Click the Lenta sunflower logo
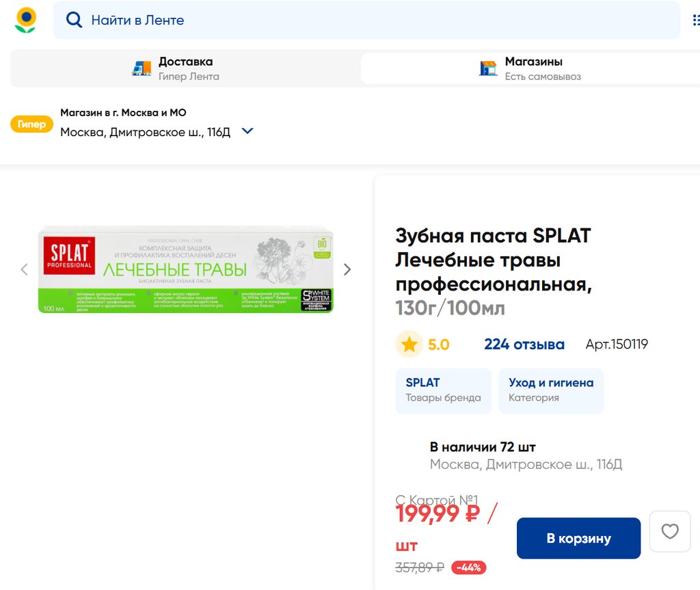 26,21
